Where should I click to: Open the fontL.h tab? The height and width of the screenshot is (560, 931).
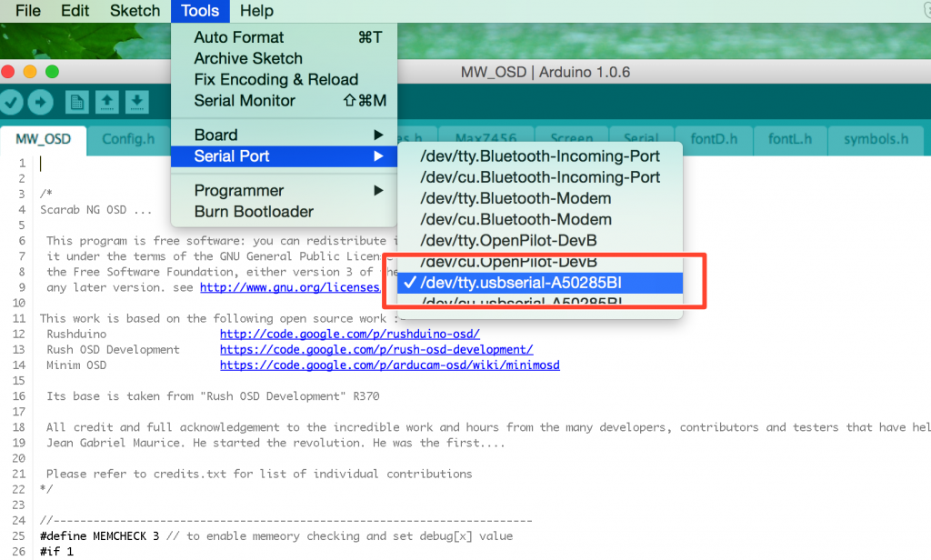789,140
